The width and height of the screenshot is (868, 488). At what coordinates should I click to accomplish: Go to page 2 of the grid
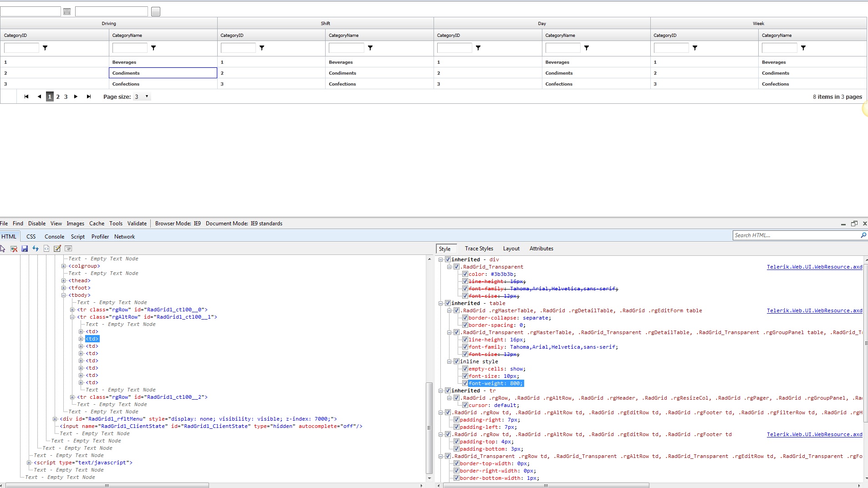(58, 97)
